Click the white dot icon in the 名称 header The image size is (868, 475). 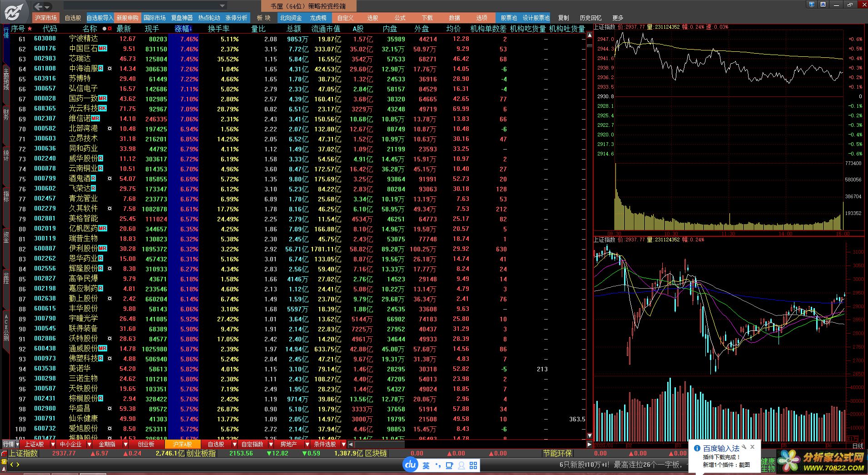(104, 28)
